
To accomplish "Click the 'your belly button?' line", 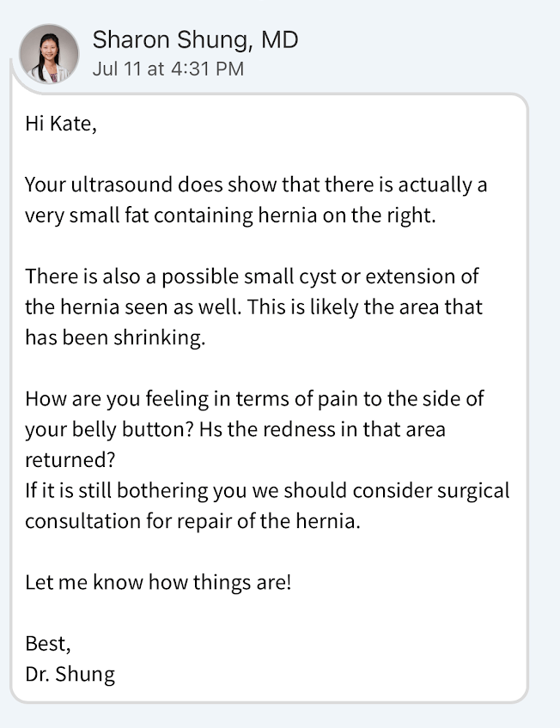I will (x=235, y=429).
